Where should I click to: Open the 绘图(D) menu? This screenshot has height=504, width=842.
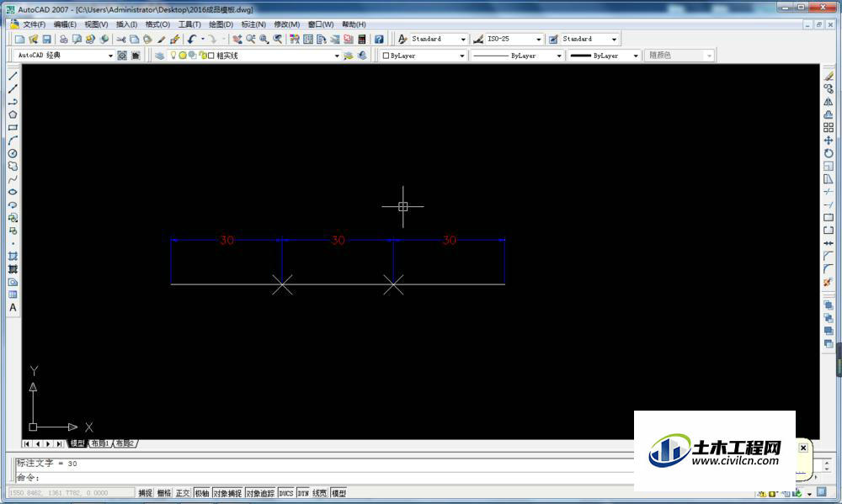coord(221,24)
